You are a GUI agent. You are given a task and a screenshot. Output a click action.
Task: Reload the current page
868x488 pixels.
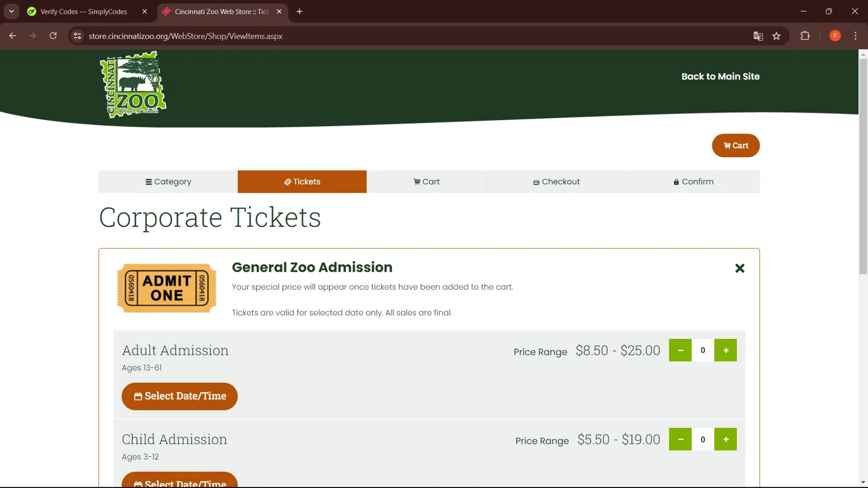(x=53, y=36)
